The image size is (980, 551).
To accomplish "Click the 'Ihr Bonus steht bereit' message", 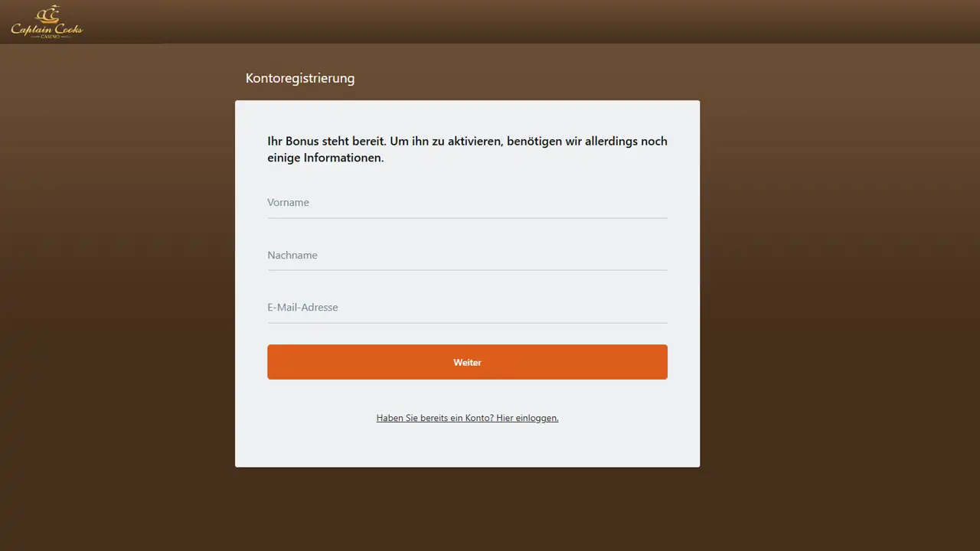I will point(467,150).
